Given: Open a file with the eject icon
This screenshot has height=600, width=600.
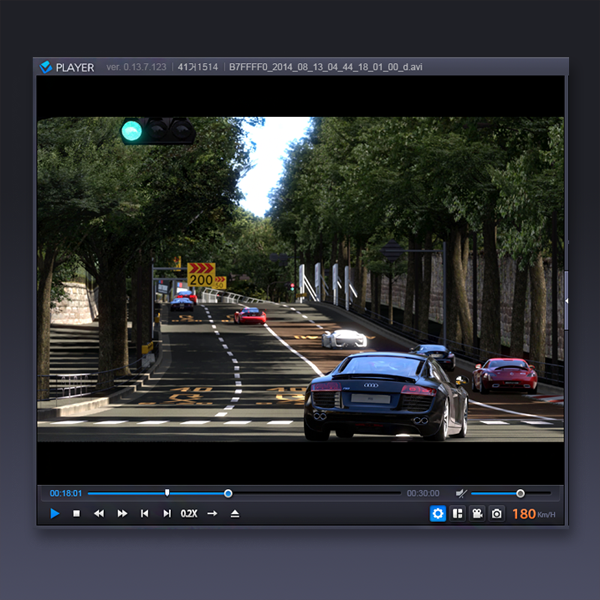Looking at the screenshot, I should 235,514.
